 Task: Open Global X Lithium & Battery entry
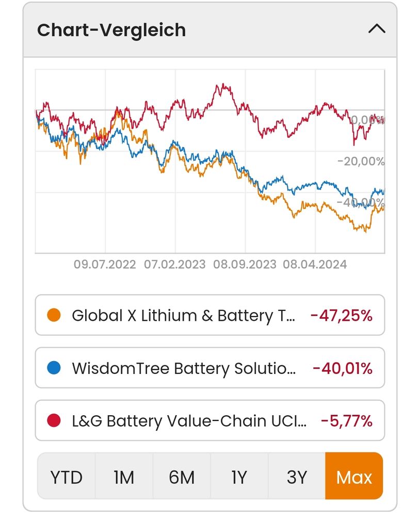click(183, 315)
